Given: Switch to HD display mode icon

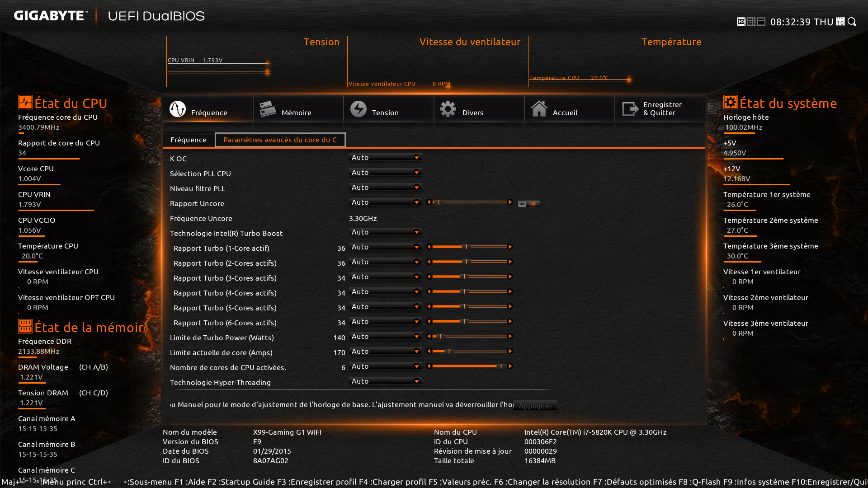Looking at the screenshot, I should (x=741, y=22).
